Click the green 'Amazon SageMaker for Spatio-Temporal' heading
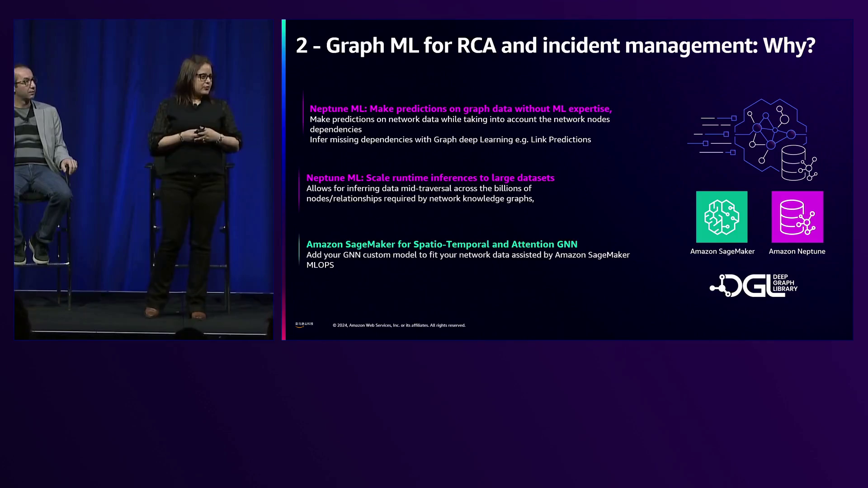Screen dimensions: 868x488 [441, 244]
